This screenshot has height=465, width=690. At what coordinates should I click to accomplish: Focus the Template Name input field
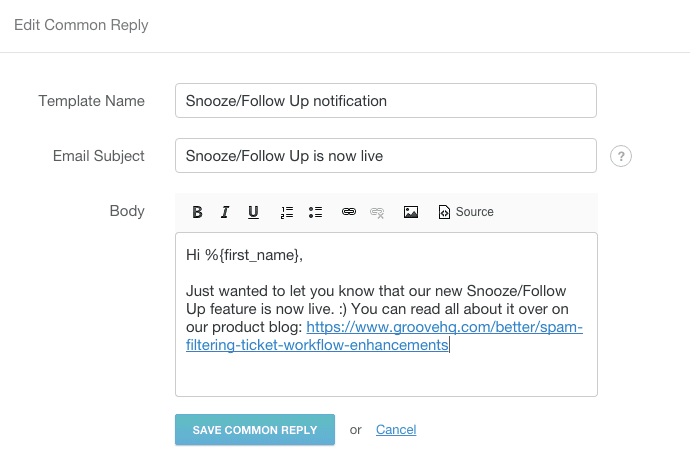(x=385, y=101)
